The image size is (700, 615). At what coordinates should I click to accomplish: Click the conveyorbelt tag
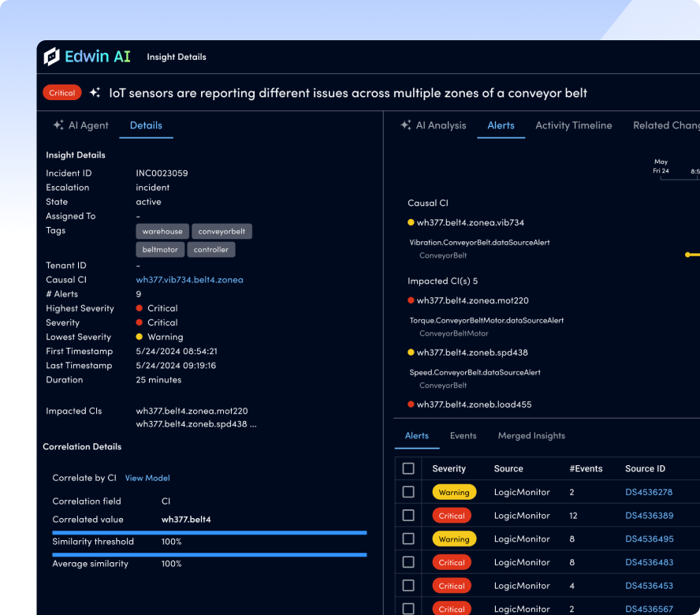click(222, 231)
